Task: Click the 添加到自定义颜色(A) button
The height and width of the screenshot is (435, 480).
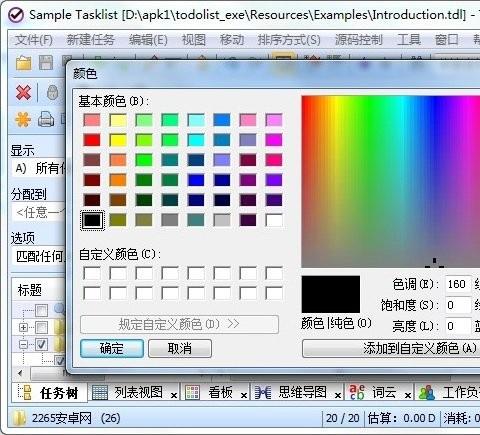Action: point(391,349)
